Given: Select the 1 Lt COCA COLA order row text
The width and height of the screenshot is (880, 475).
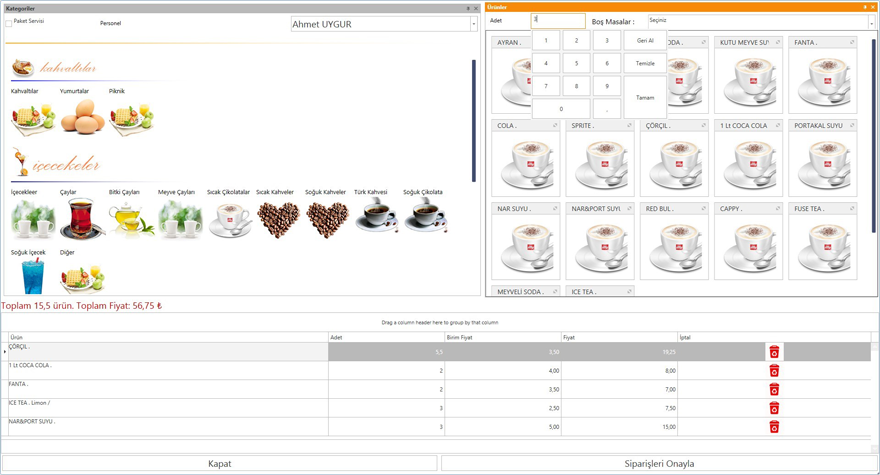Looking at the screenshot, I should click(x=30, y=365).
